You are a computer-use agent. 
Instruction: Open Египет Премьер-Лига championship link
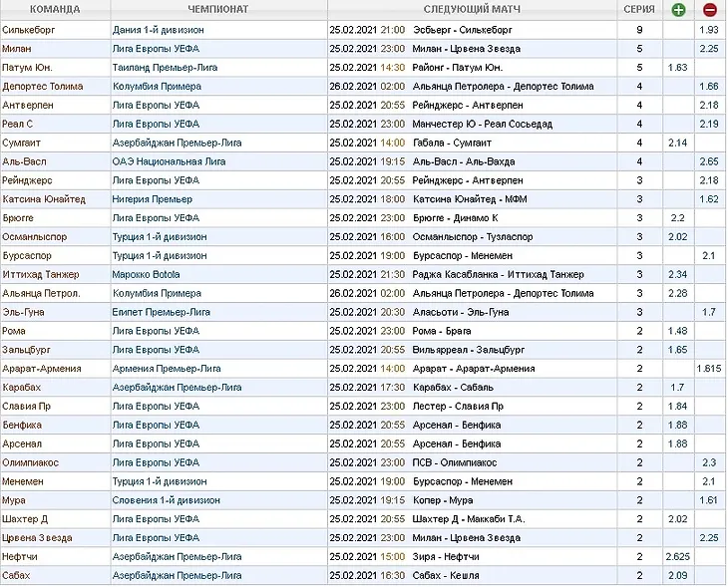click(161, 312)
